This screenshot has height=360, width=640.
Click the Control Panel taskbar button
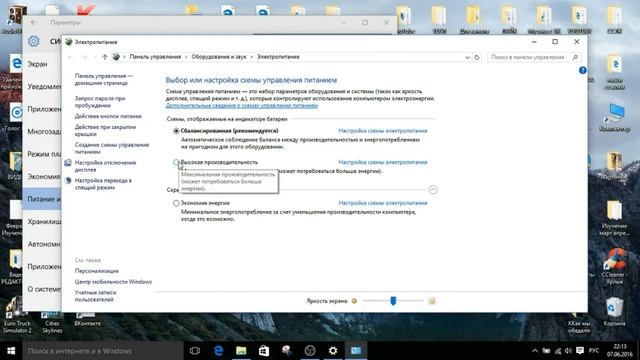(x=356, y=351)
